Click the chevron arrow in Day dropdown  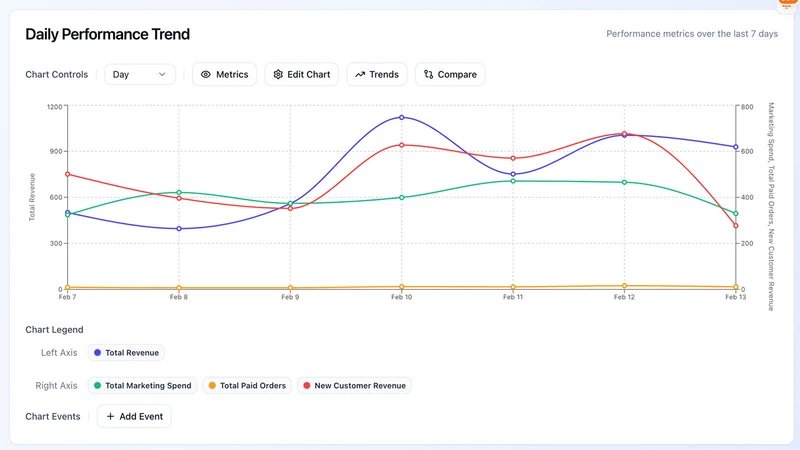[x=162, y=74]
